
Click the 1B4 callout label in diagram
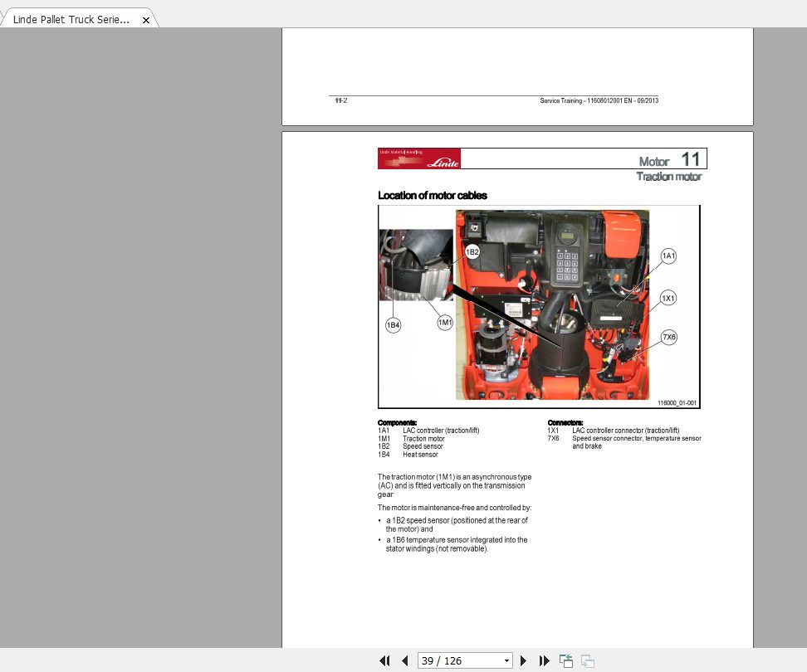click(394, 325)
